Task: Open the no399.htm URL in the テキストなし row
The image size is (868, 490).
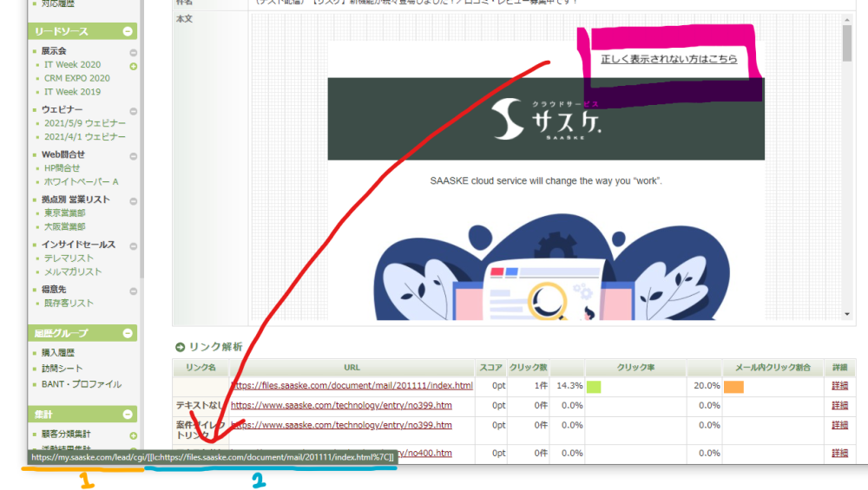Action: coord(341,405)
